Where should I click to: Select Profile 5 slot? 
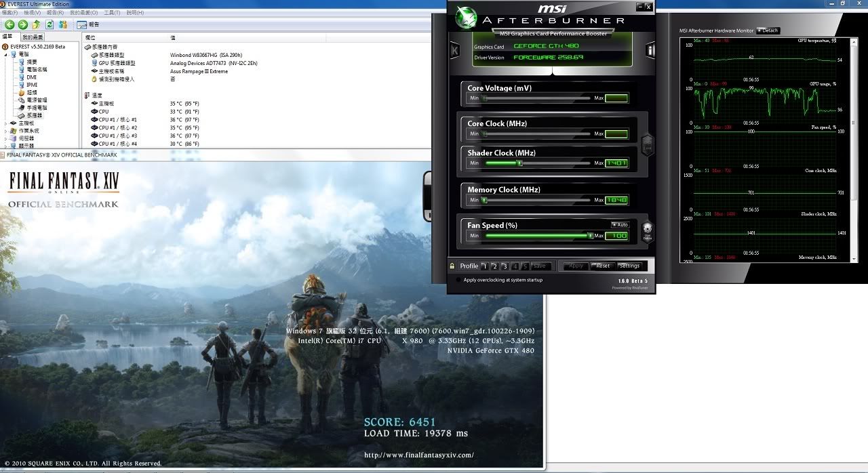pos(525,266)
